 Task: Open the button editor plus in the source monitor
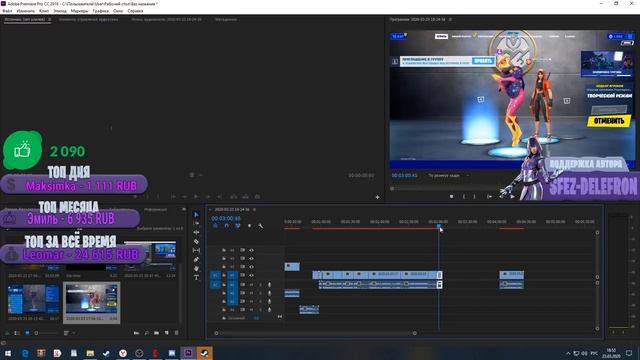378,197
